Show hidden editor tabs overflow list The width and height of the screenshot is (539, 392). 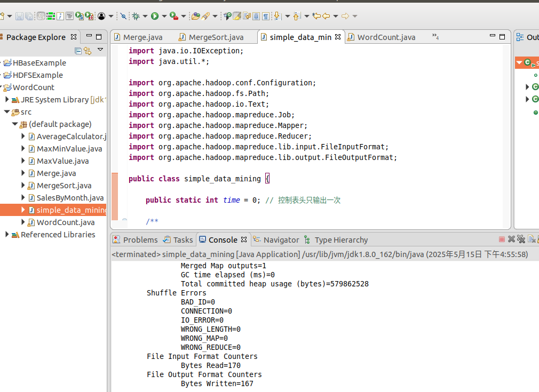point(435,37)
